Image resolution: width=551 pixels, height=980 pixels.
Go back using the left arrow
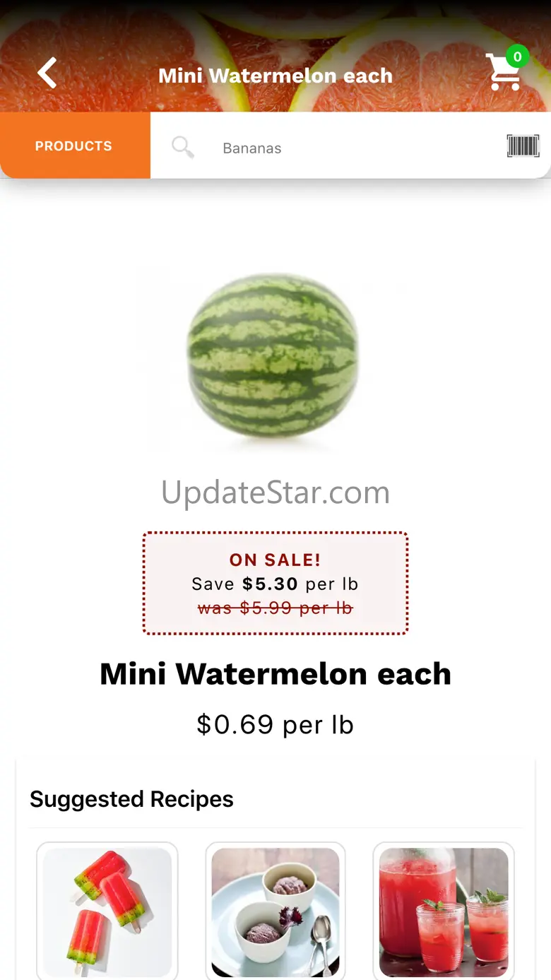[x=47, y=73]
